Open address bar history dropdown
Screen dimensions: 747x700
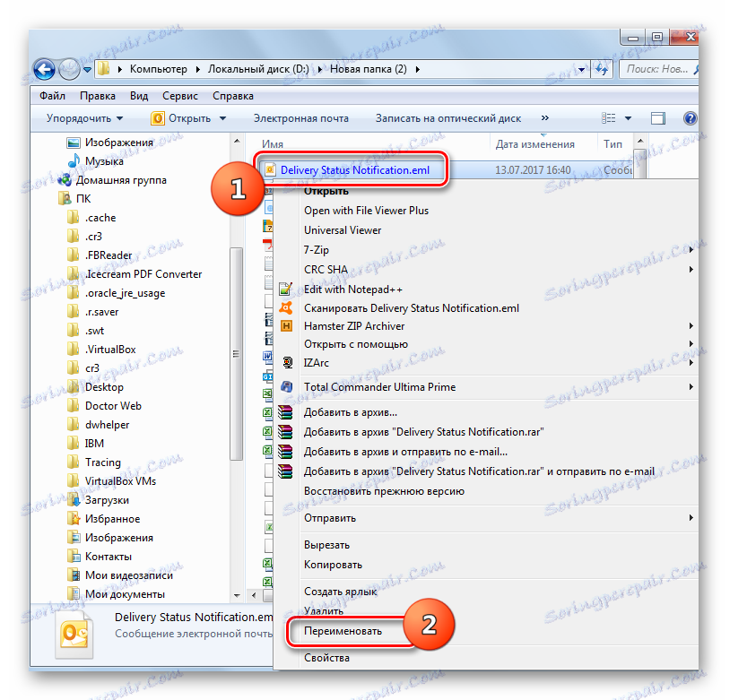coord(582,70)
